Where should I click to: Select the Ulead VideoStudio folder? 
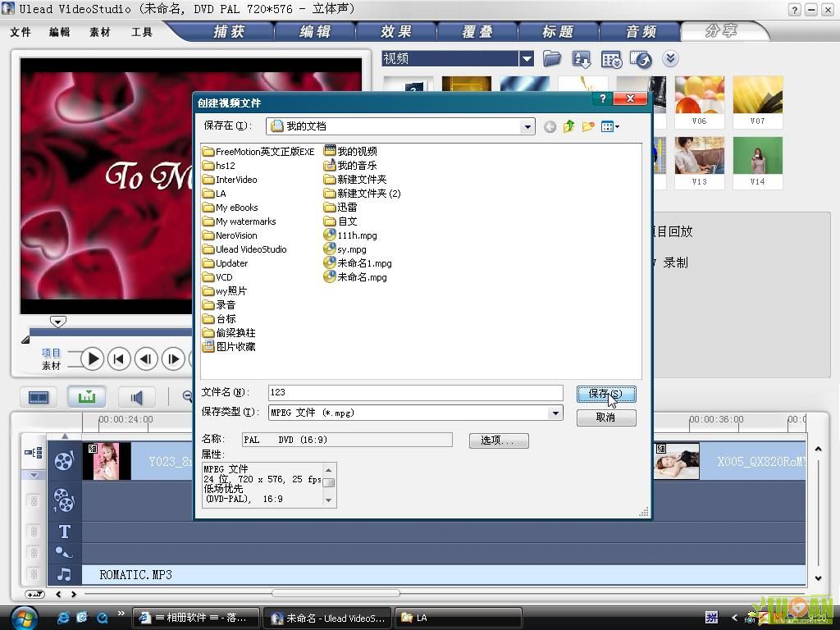click(244, 249)
